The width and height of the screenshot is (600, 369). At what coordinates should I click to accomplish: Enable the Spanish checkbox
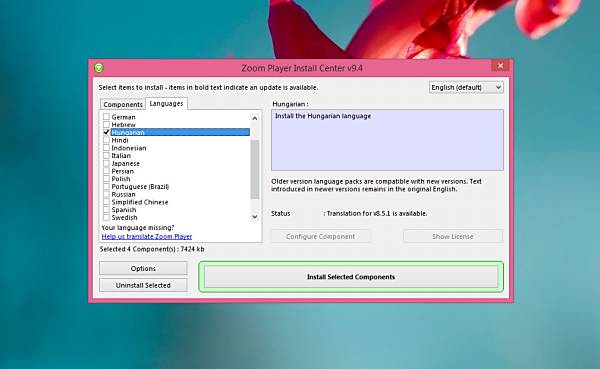[x=106, y=210]
